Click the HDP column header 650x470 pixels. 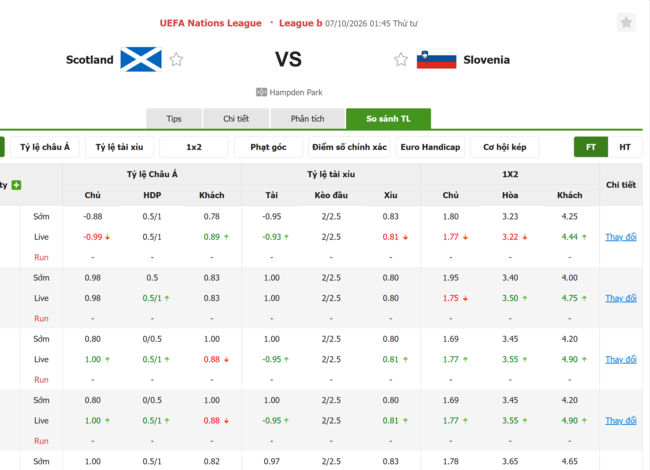[152, 195]
